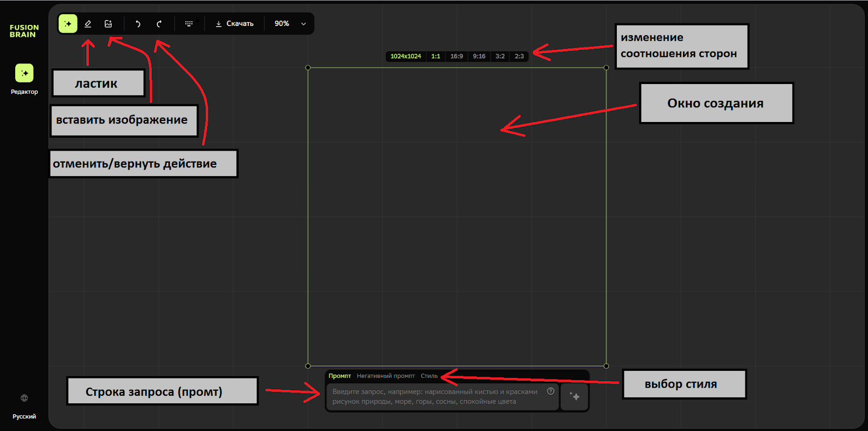Click the bottom-left canvas corner handle
The width and height of the screenshot is (868, 431).
(x=308, y=366)
